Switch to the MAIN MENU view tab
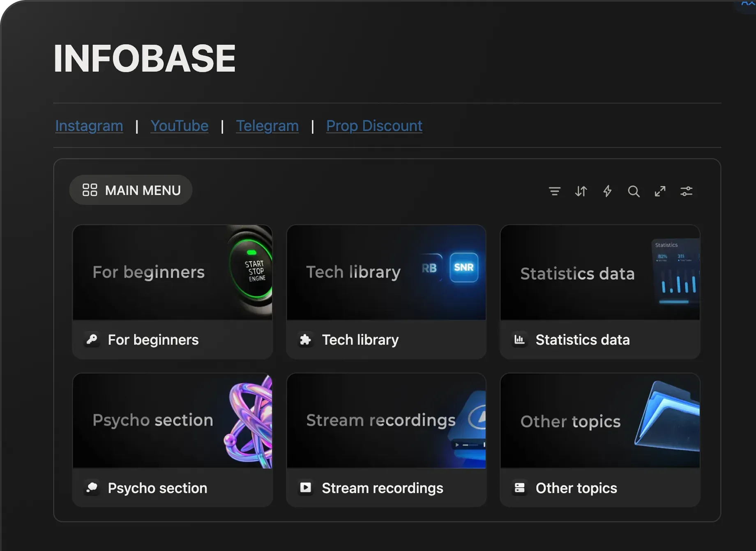 point(130,190)
